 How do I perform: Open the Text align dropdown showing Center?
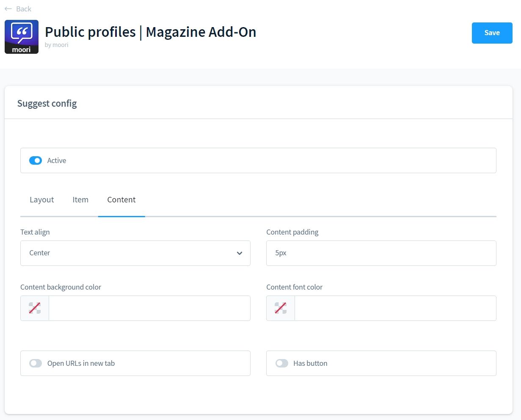[x=135, y=253]
